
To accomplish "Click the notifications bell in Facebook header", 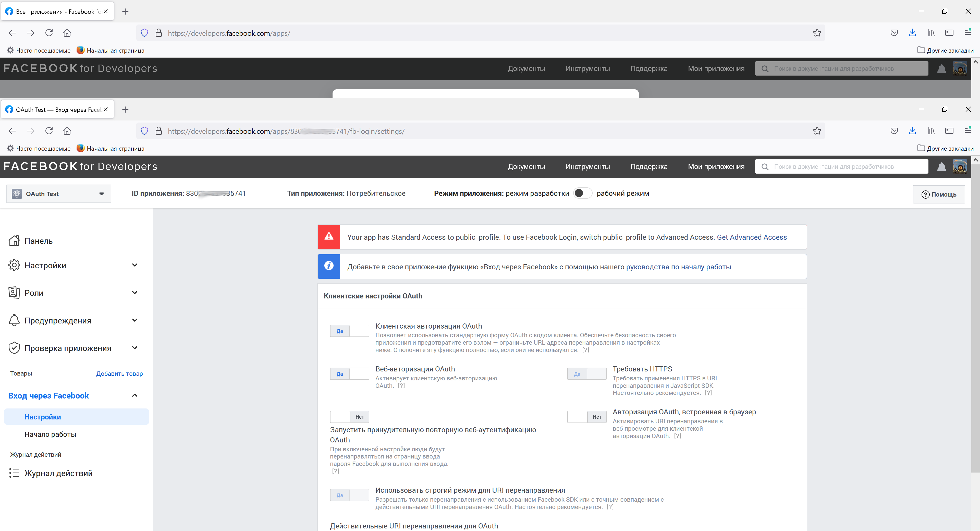I will [941, 167].
